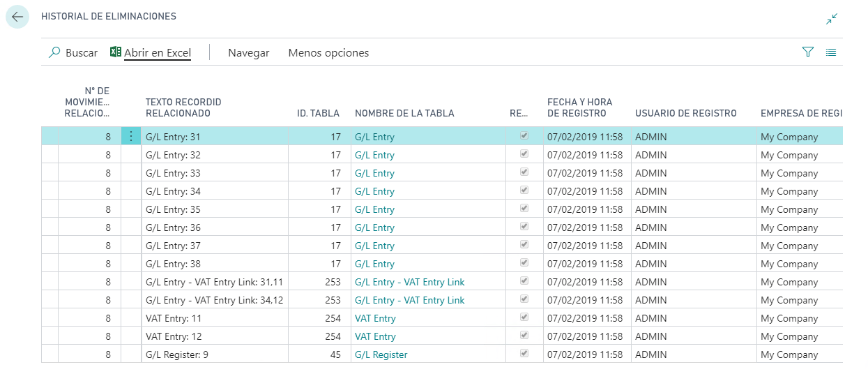Screen dimensions: 868x374
Task: Open the filter pane funnel icon
Action: pos(808,52)
